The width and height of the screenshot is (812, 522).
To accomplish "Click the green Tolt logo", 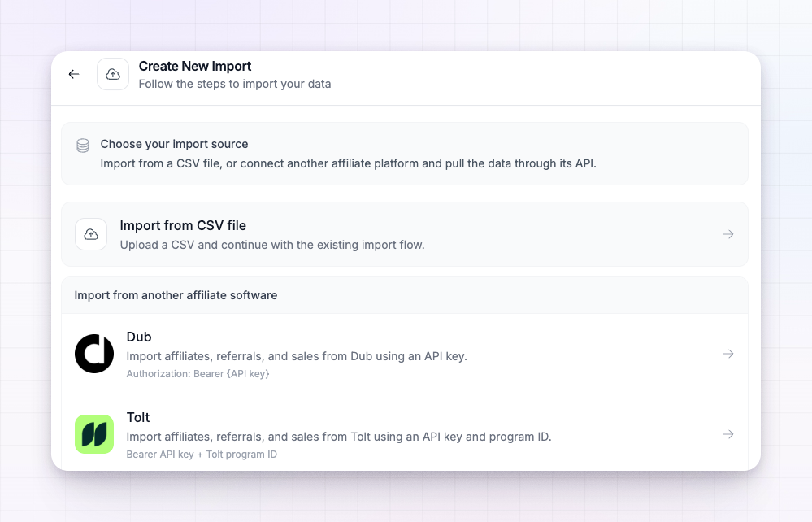I will (94, 434).
